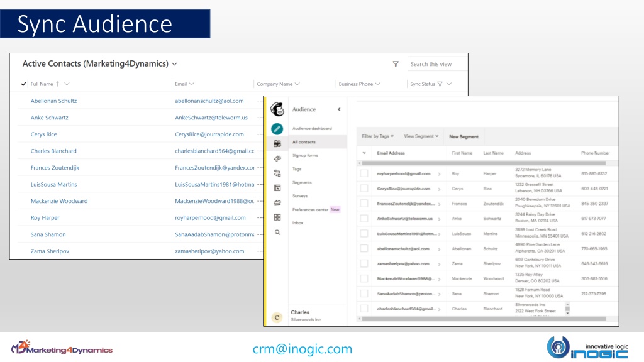Toggle the select-all checkmark in Active Contacts
Screen dimensions: 644x362
coord(23,84)
